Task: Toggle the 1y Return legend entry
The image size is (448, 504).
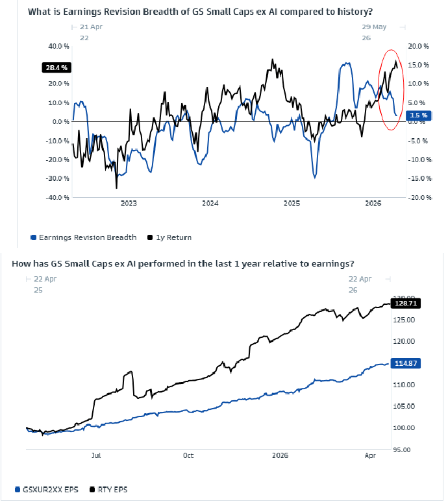Action: (x=170, y=237)
